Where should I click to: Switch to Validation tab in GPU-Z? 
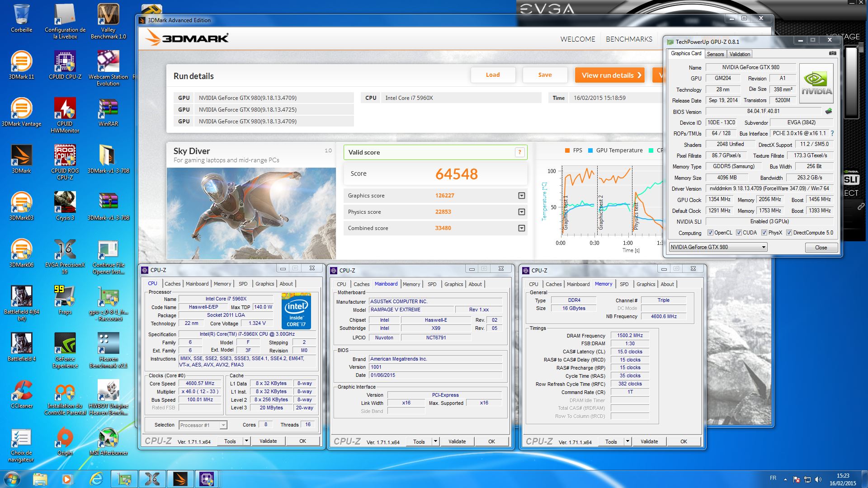coord(740,54)
